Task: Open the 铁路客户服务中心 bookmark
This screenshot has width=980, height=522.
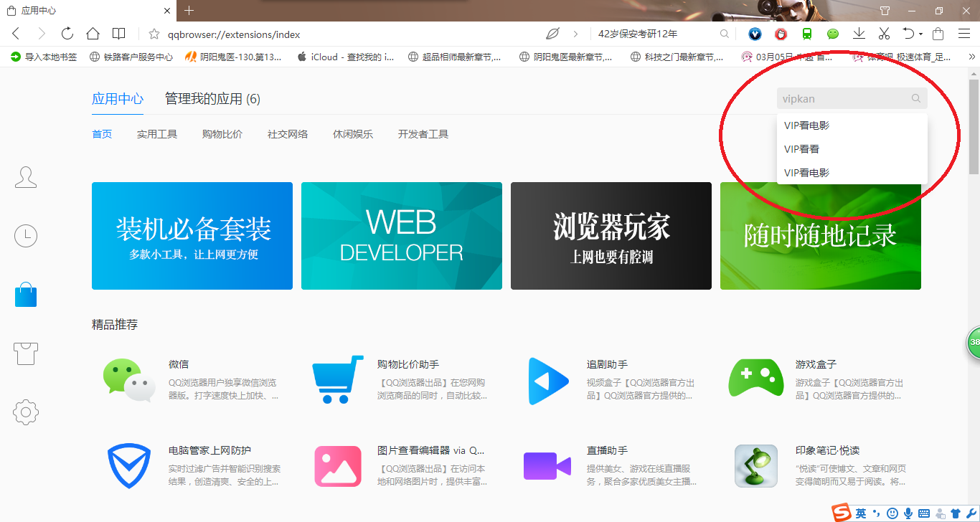Action: click(x=131, y=57)
